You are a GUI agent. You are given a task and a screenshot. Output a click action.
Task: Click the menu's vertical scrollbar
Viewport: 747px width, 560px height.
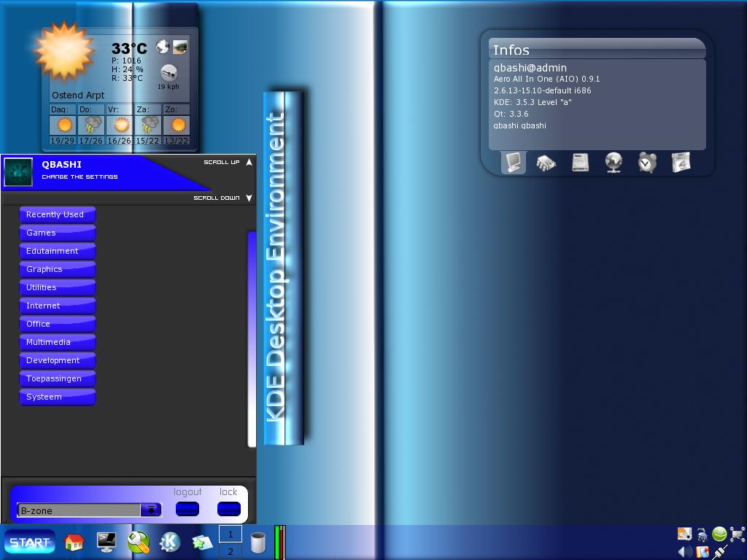(252, 339)
